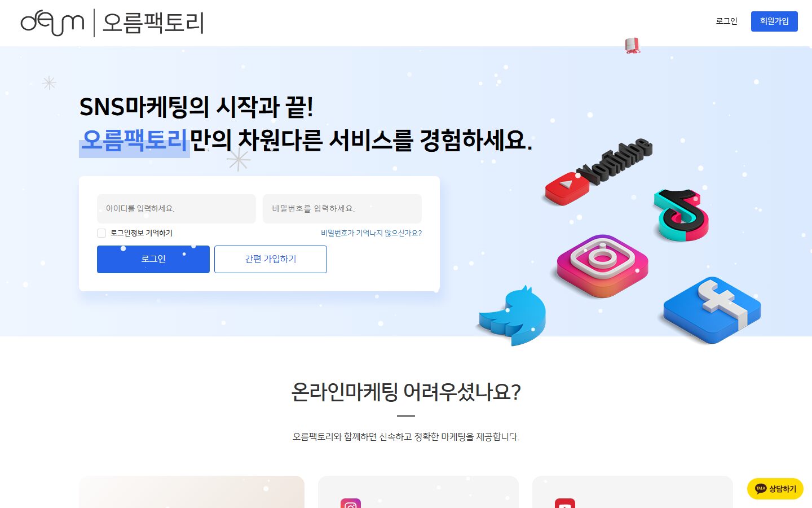Click the 3D Instagram icon
Screen dimensions: 812x508
(602, 266)
